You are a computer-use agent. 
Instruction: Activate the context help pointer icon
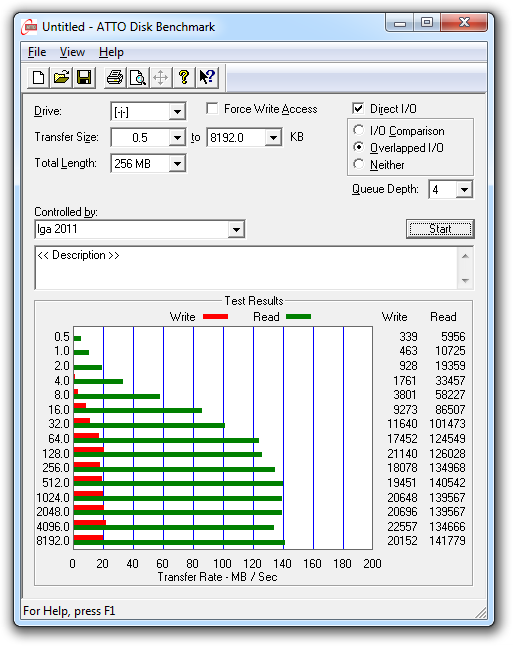click(x=207, y=77)
